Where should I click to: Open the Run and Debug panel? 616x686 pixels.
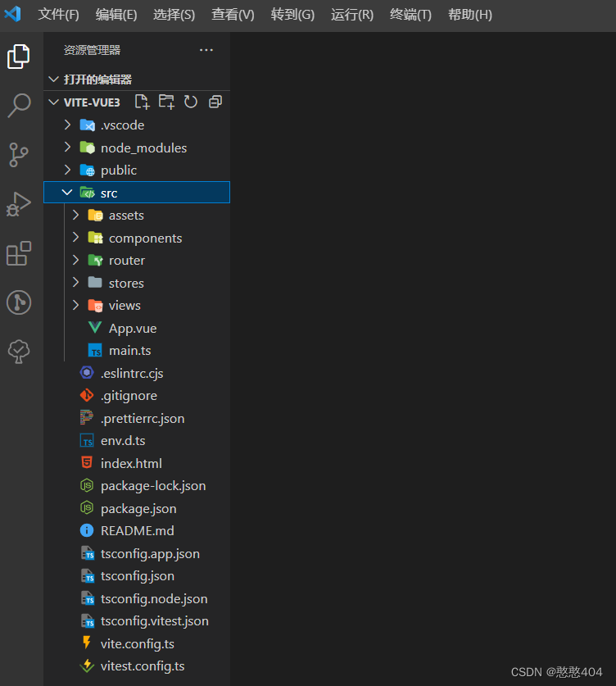(x=20, y=204)
